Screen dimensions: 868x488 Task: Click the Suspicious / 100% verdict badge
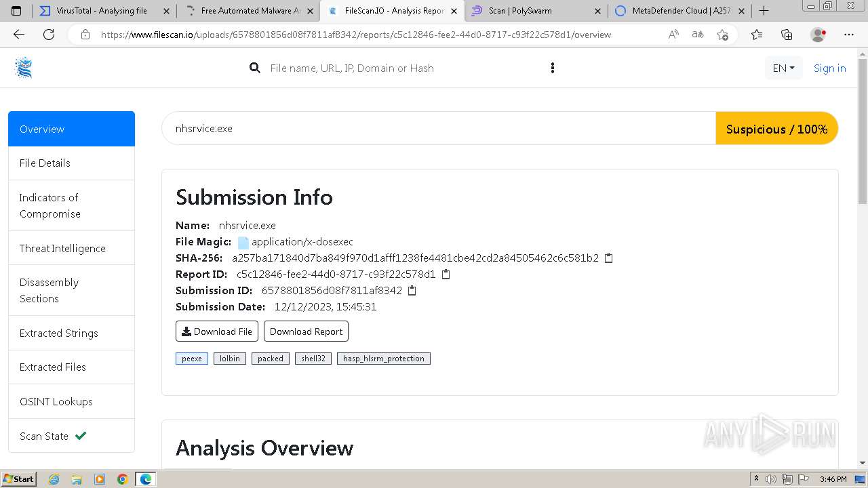coord(777,129)
